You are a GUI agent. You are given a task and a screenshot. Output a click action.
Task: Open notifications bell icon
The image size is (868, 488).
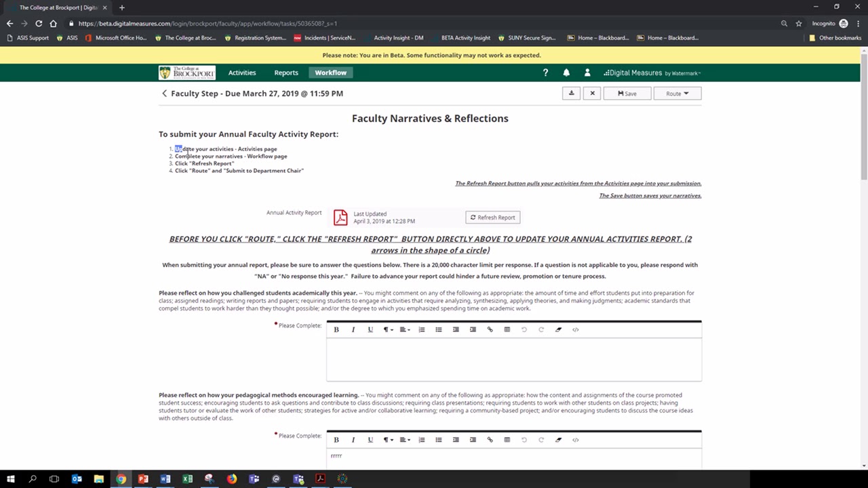(566, 73)
